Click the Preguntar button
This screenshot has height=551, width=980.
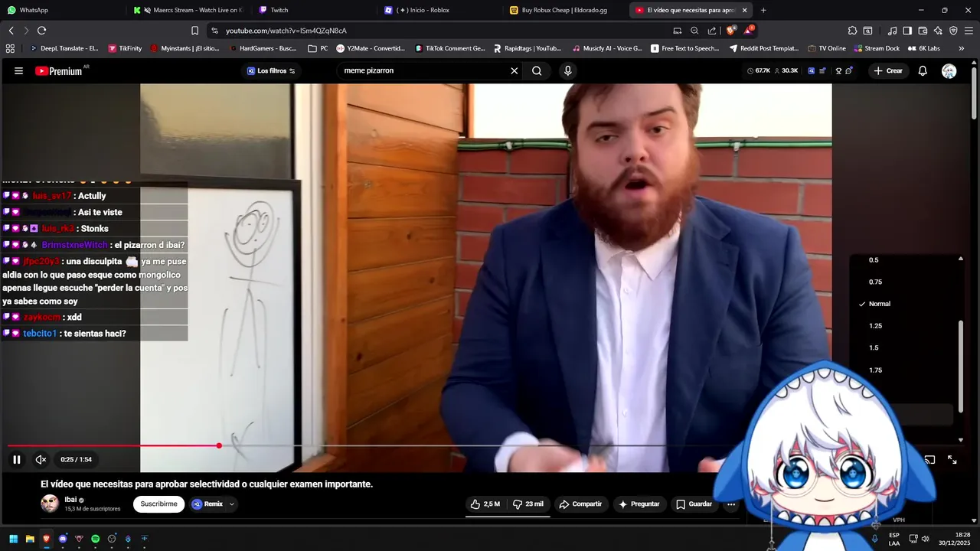(x=639, y=504)
